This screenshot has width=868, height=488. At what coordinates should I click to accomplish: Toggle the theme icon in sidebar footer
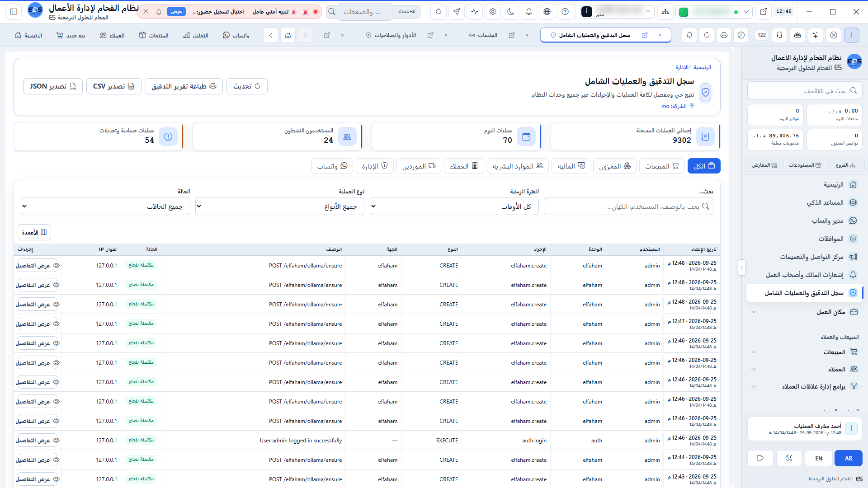(789, 458)
